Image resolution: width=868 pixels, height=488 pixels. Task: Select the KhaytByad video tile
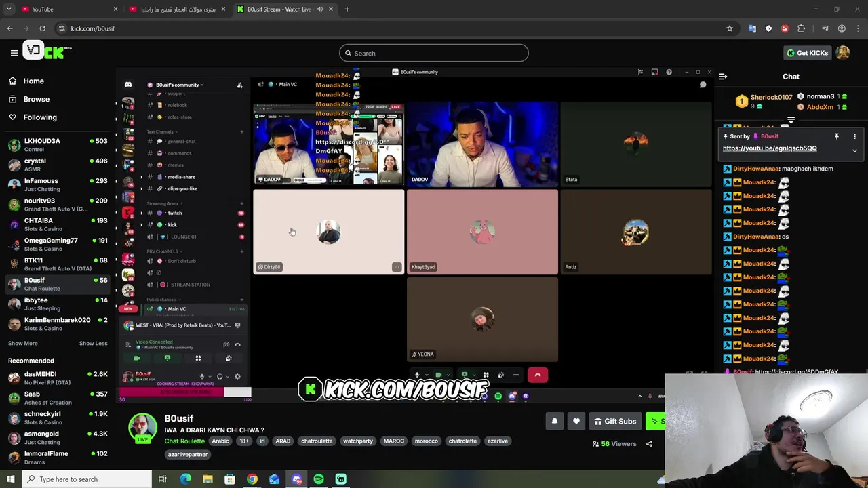click(x=482, y=232)
